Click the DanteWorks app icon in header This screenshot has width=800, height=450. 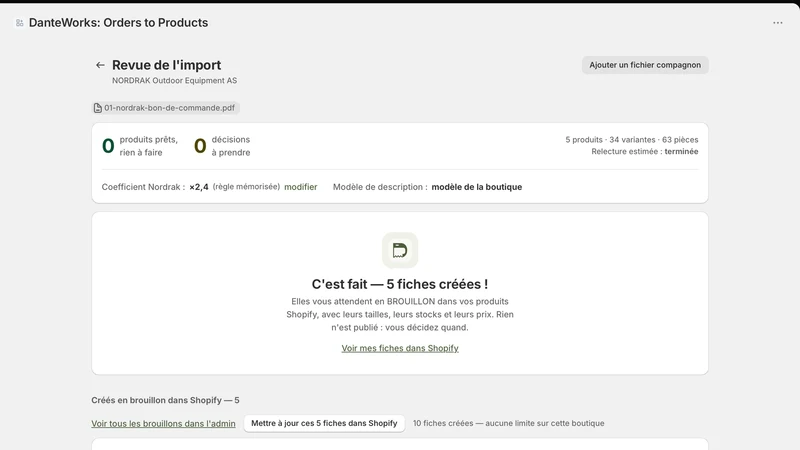pyautogui.click(x=19, y=22)
